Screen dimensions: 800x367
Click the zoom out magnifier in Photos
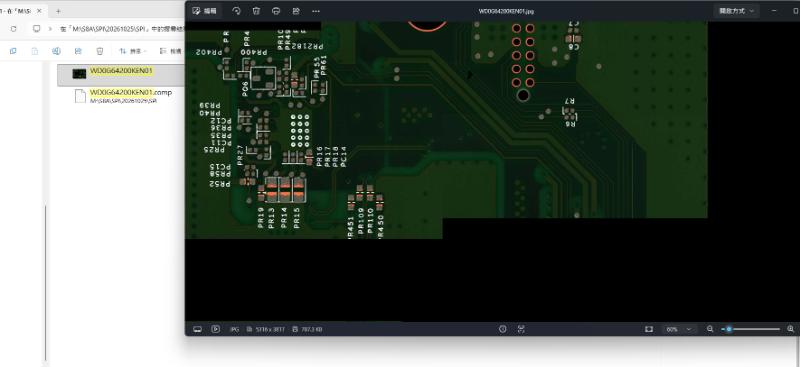coord(710,329)
